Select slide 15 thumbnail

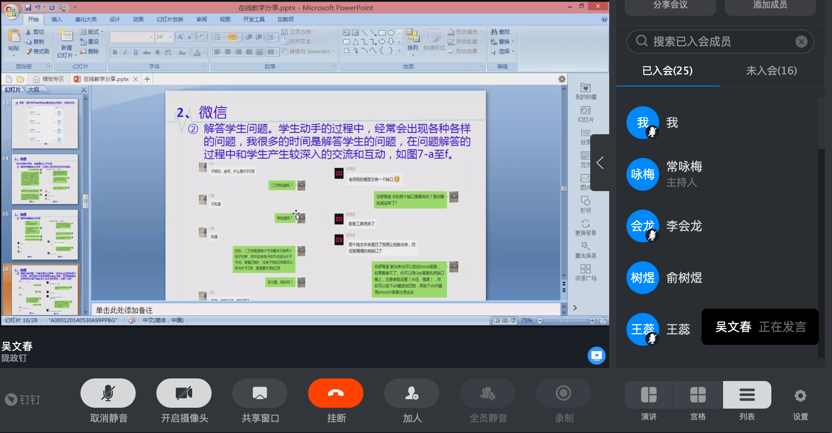45,235
